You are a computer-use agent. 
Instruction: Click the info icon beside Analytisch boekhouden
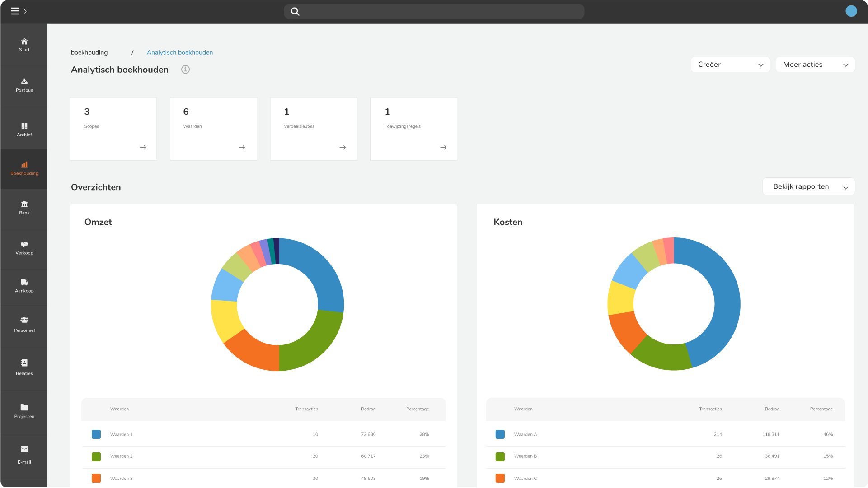point(185,70)
